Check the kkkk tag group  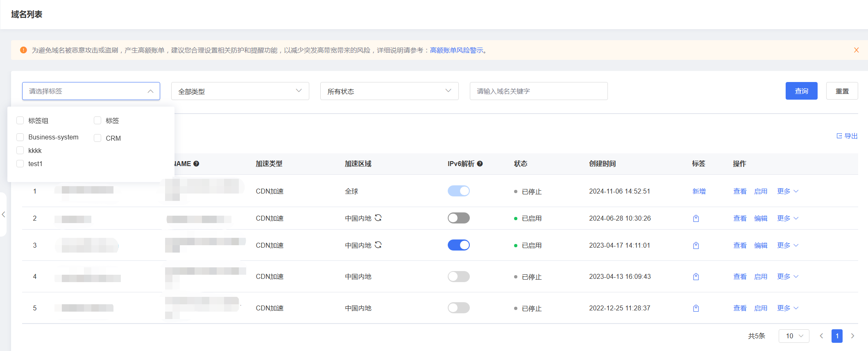point(20,150)
